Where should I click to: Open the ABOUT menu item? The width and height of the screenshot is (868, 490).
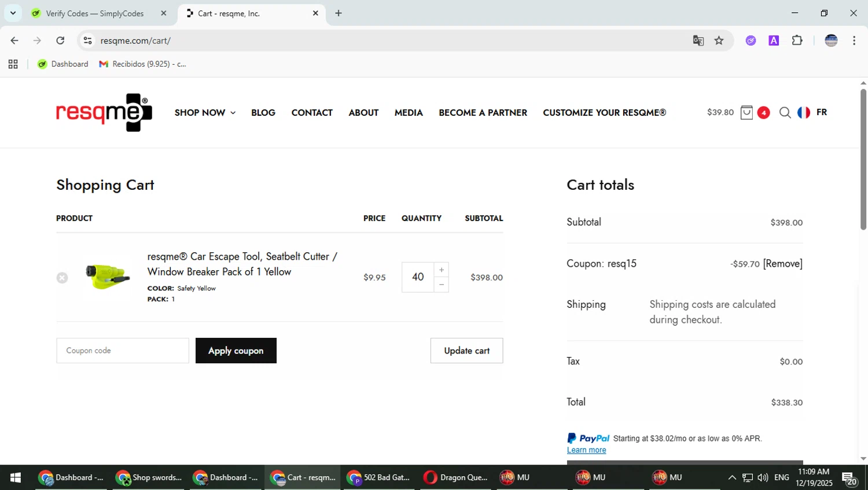(x=363, y=113)
